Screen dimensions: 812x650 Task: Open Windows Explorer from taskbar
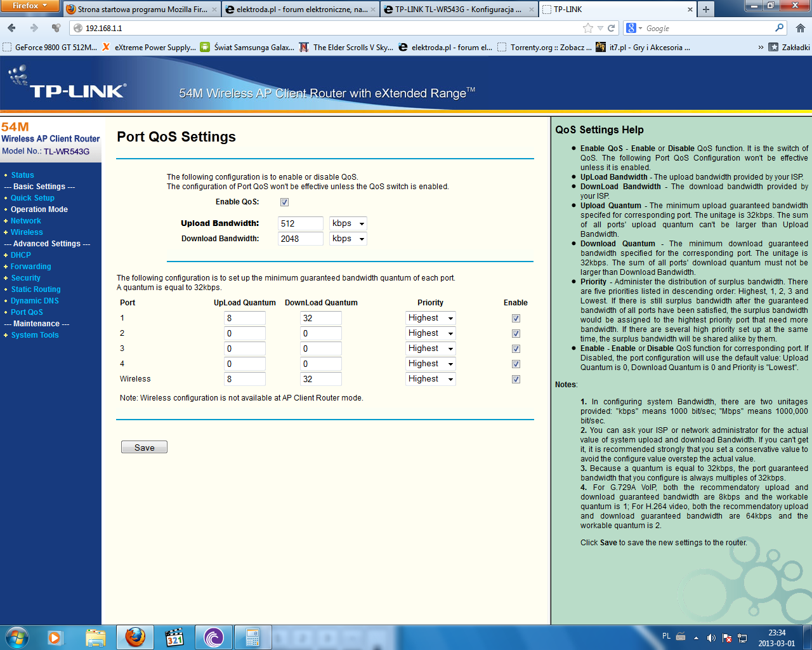[96, 637]
